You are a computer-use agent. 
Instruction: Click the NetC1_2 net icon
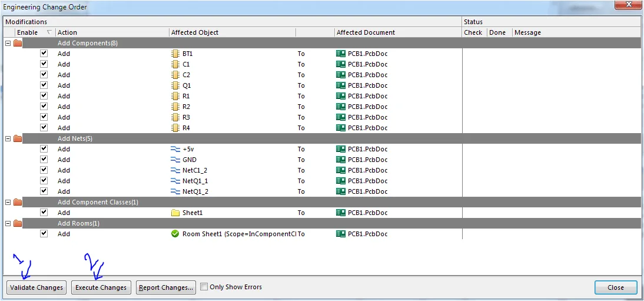(x=175, y=170)
